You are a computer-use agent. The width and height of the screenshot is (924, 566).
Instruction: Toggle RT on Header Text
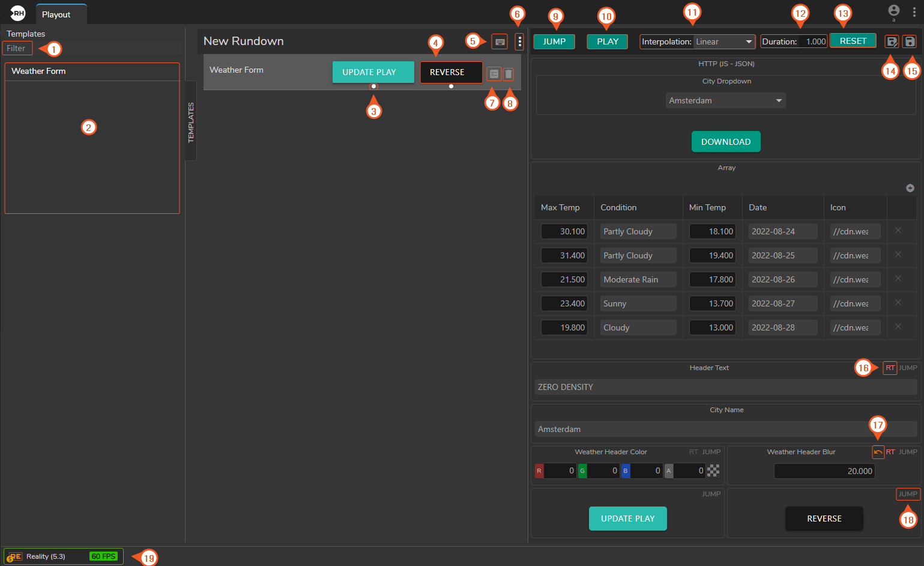point(890,368)
